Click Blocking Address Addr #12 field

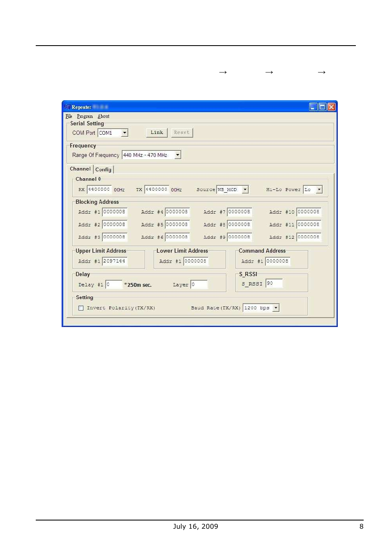[309, 237]
